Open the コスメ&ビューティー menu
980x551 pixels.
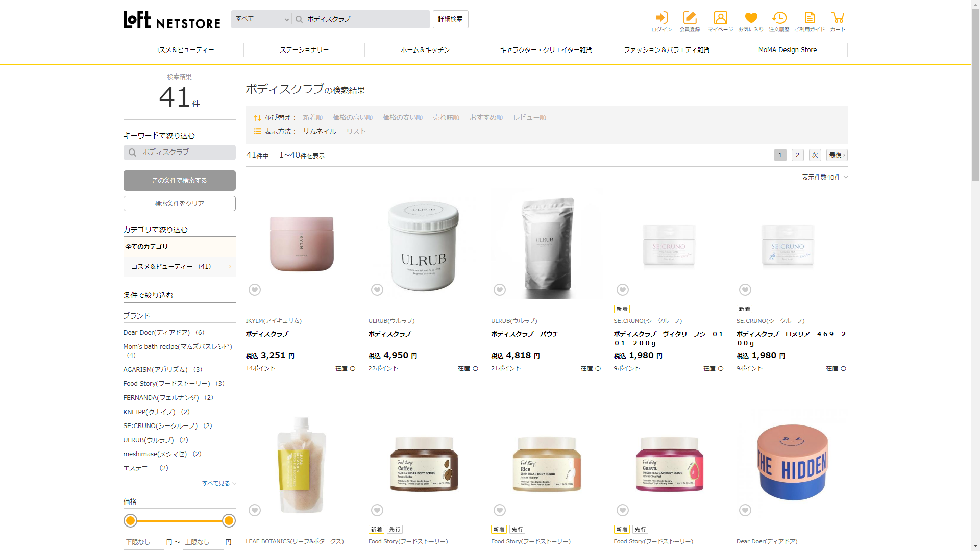[184, 50]
